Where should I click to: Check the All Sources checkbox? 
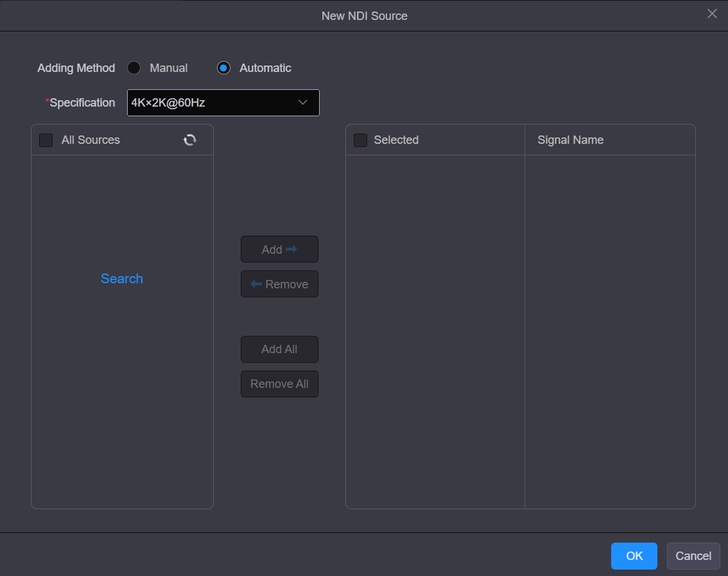pyautogui.click(x=46, y=139)
